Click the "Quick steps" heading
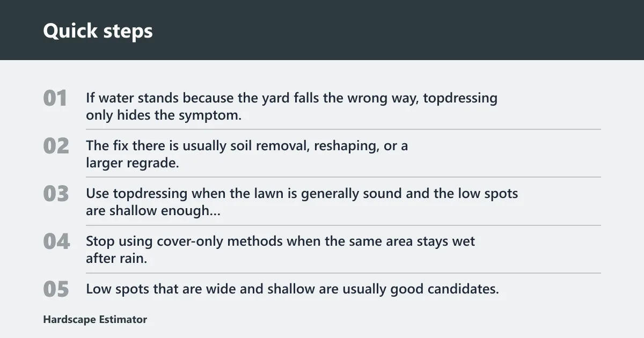 click(98, 31)
